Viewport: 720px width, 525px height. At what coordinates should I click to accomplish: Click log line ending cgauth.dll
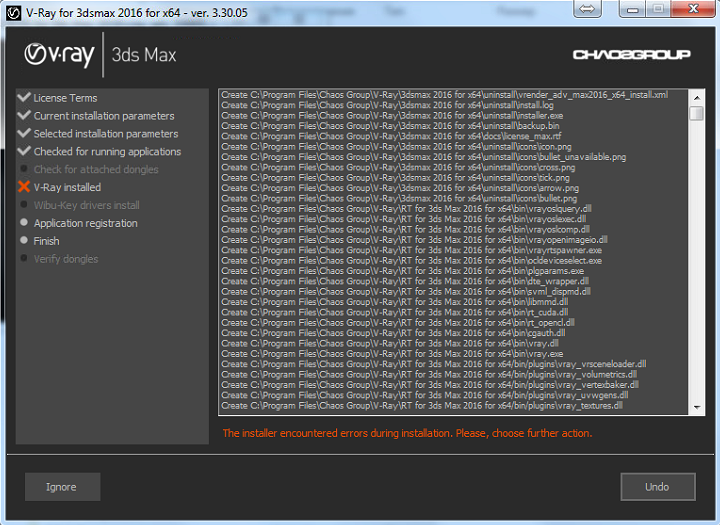point(393,333)
